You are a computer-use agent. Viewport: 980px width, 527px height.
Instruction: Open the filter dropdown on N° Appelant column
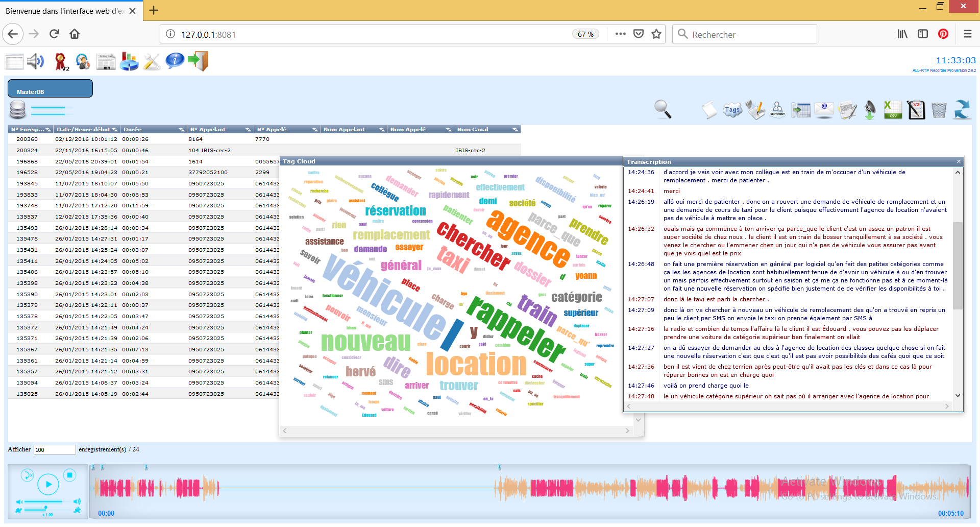tap(248, 130)
